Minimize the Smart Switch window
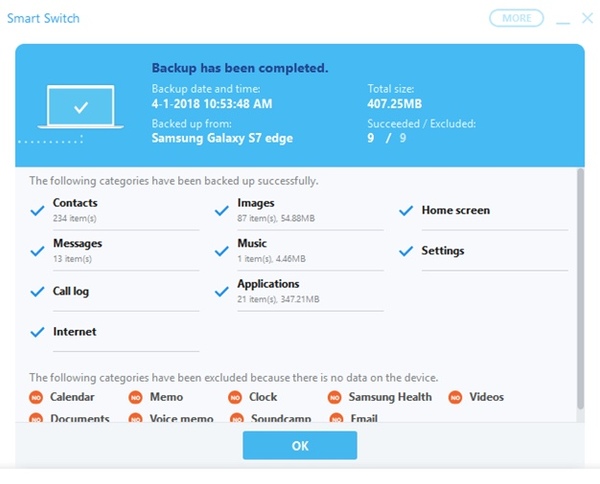The image size is (600, 484). [563, 23]
